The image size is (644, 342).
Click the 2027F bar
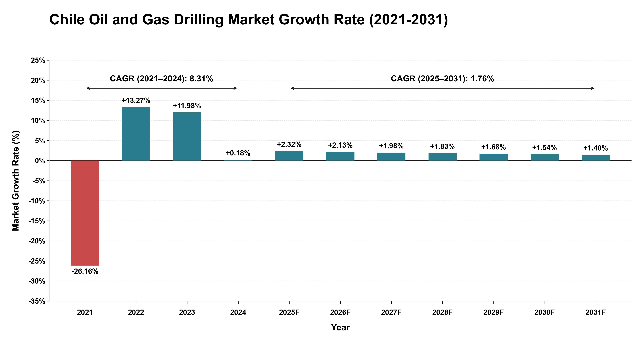(x=391, y=157)
